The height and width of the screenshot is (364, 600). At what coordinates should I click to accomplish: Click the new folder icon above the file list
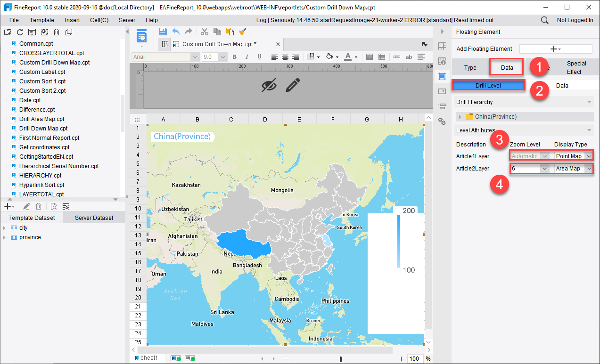coord(8,32)
